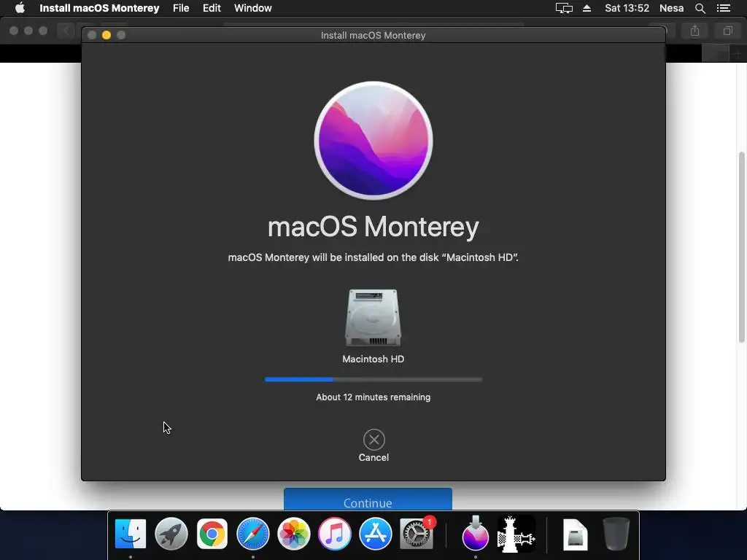Viewport: 747px width, 560px height.
Task: Open the File menu
Action: point(181,8)
